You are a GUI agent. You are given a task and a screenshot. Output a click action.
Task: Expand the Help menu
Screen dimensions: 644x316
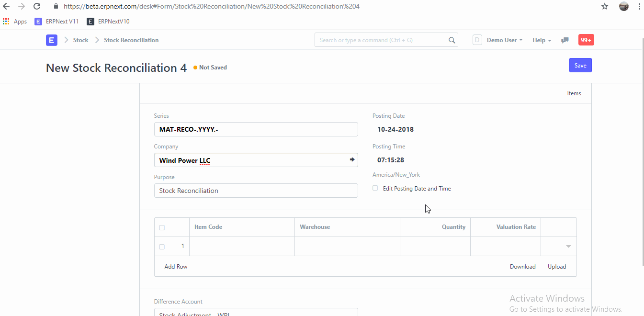coord(541,40)
